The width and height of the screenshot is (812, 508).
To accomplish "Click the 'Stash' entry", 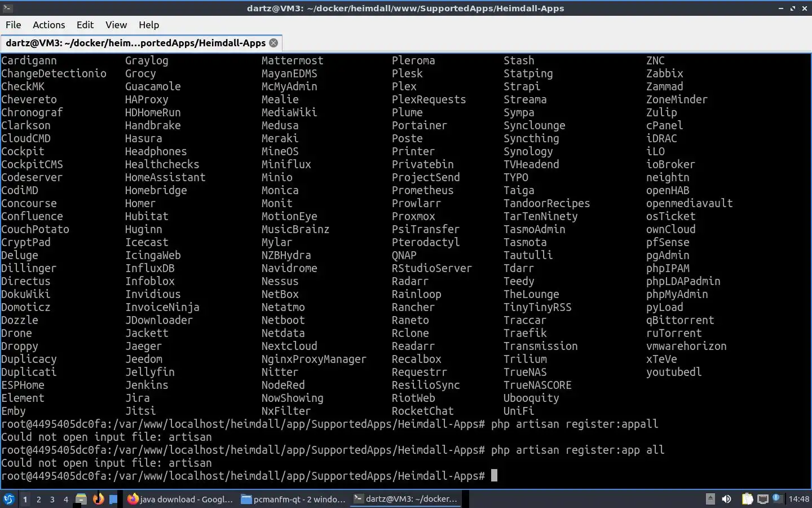I will click(x=519, y=60).
